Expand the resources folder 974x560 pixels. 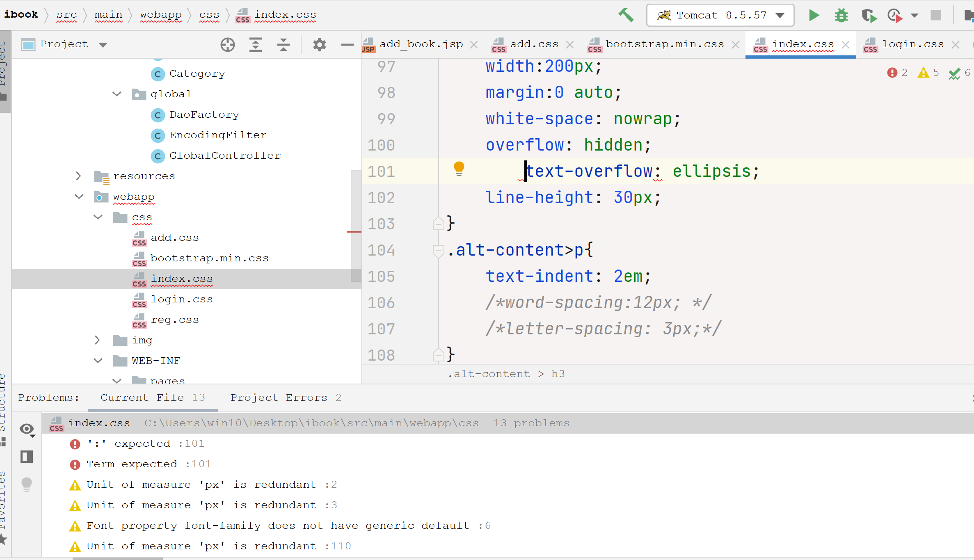pyautogui.click(x=78, y=175)
